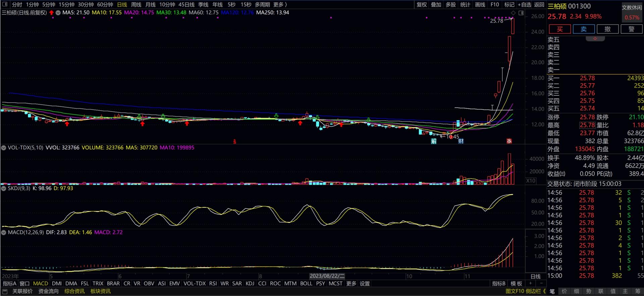Click the diamond marker icon above the chart
Screen dimensions: 644x296
pyautogui.click(x=513, y=13)
